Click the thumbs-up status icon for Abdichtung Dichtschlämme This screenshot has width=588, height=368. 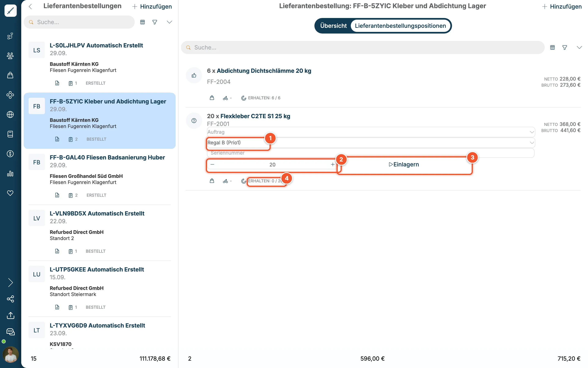tap(194, 75)
